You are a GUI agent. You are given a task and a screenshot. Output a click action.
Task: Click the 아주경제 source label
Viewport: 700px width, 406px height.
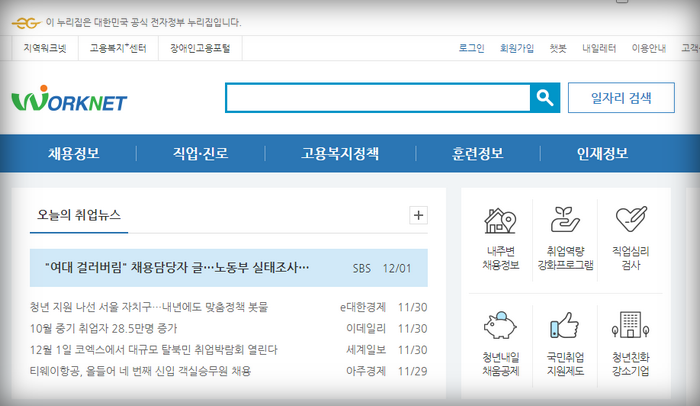[x=366, y=371]
